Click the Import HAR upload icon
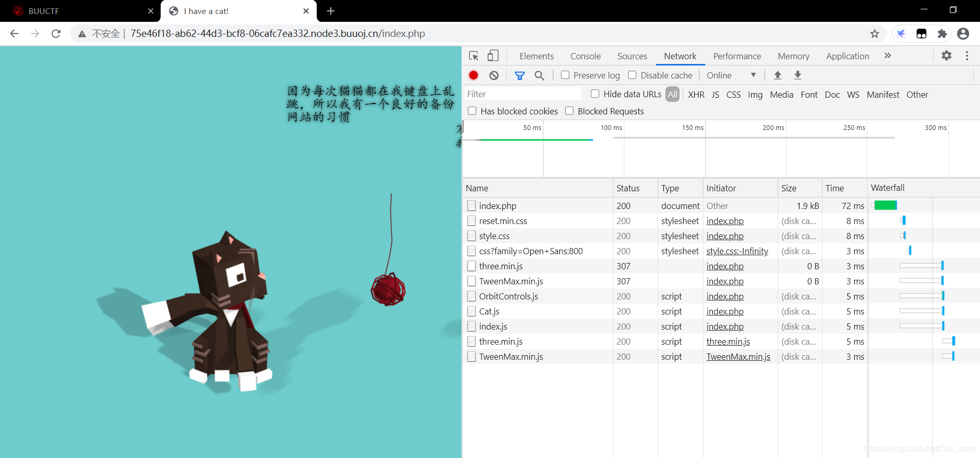The height and width of the screenshot is (458, 980). coord(778,75)
